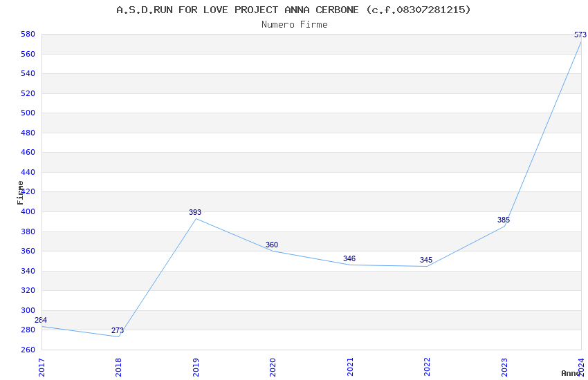Click the 400 y-axis tick value
This screenshot has height=380, width=588.
[x=28, y=211]
